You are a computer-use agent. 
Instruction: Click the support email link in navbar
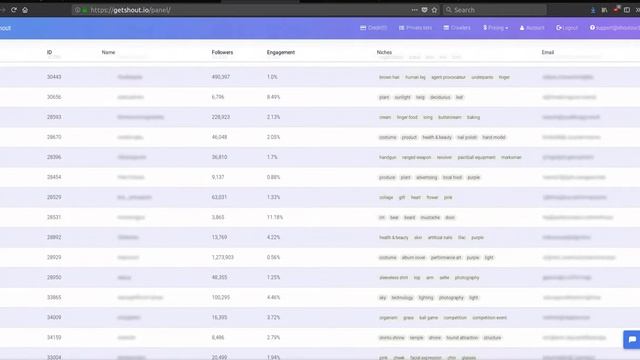pyautogui.click(x=615, y=28)
